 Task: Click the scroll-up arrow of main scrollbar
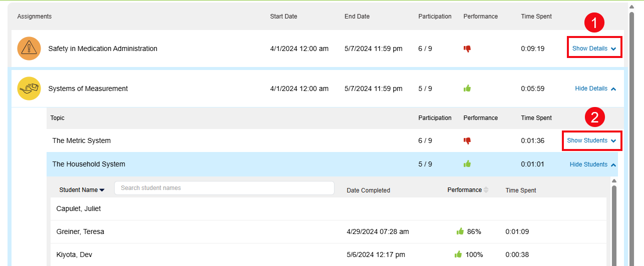[x=631, y=6]
